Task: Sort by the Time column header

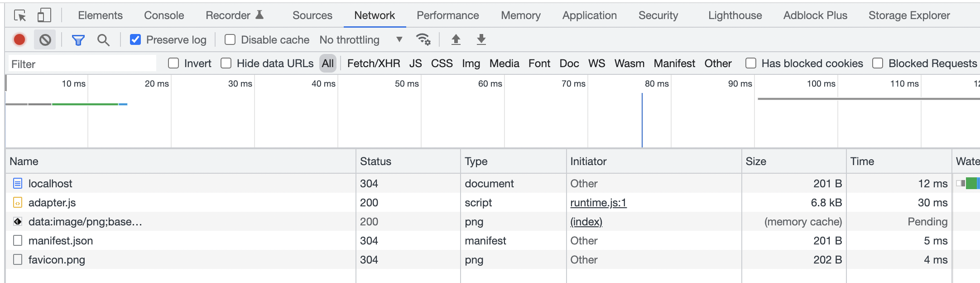Action: point(899,161)
